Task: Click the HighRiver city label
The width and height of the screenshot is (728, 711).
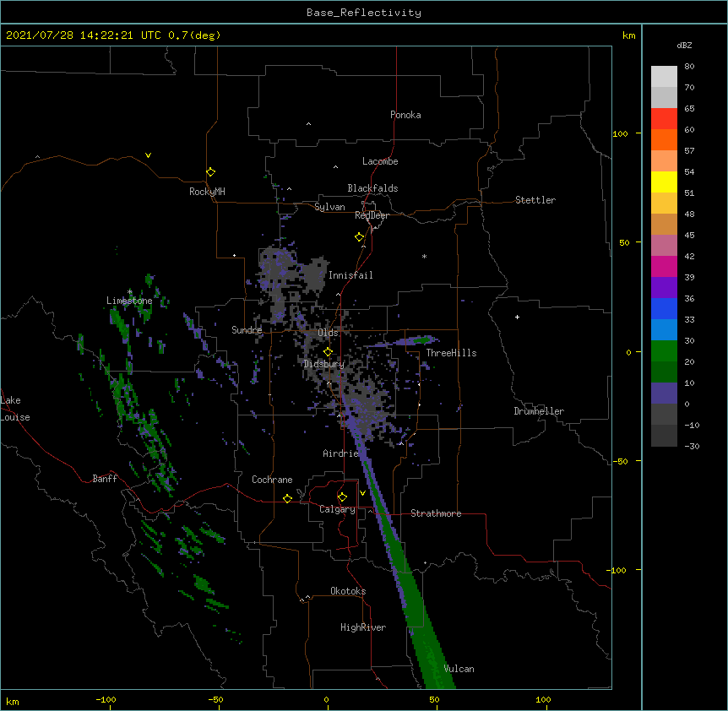Action: click(x=363, y=627)
